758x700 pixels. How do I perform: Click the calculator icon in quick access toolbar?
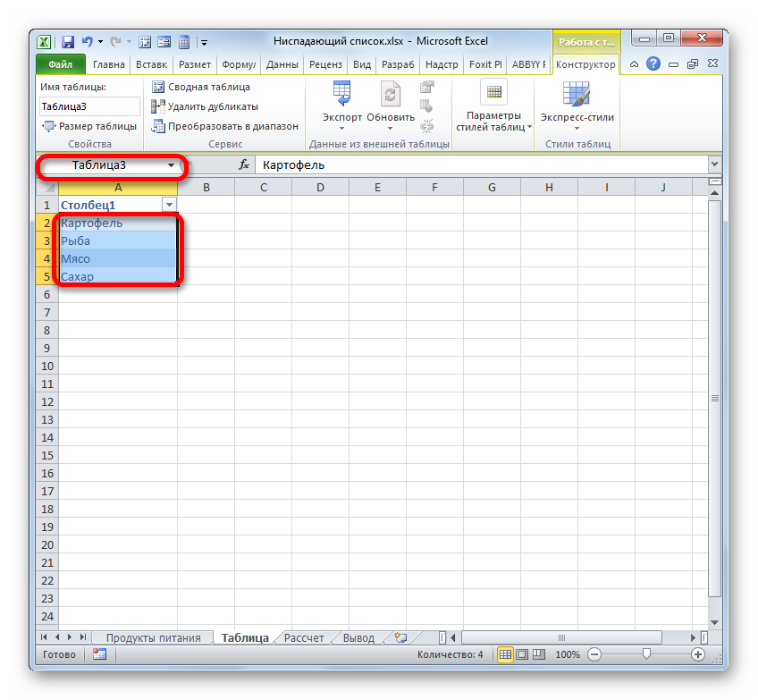coord(184,42)
